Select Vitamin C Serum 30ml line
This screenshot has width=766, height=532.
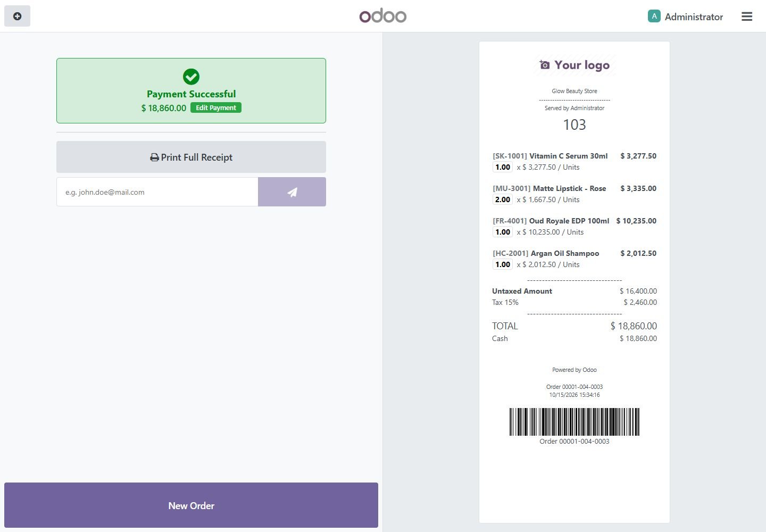coord(574,161)
